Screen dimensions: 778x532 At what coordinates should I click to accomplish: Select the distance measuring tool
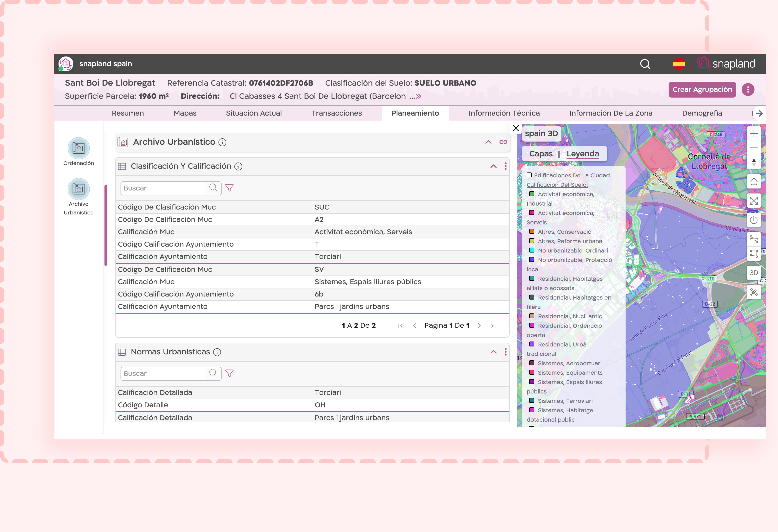pyautogui.click(x=754, y=239)
